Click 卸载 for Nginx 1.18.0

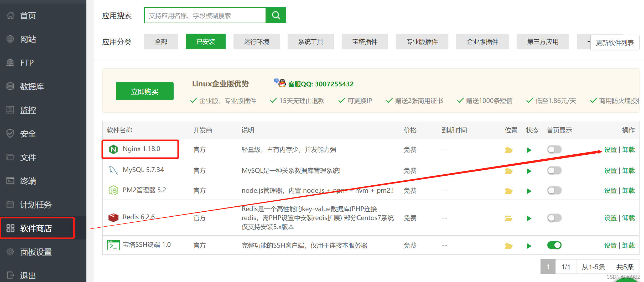pos(629,150)
